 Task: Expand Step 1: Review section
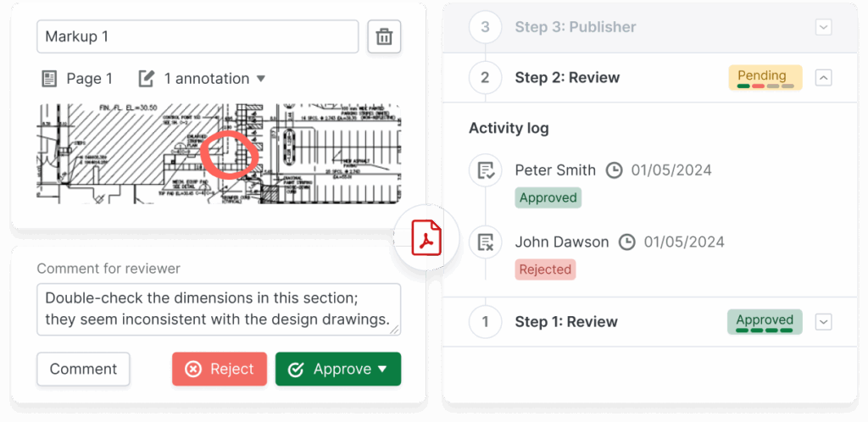click(x=823, y=322)
